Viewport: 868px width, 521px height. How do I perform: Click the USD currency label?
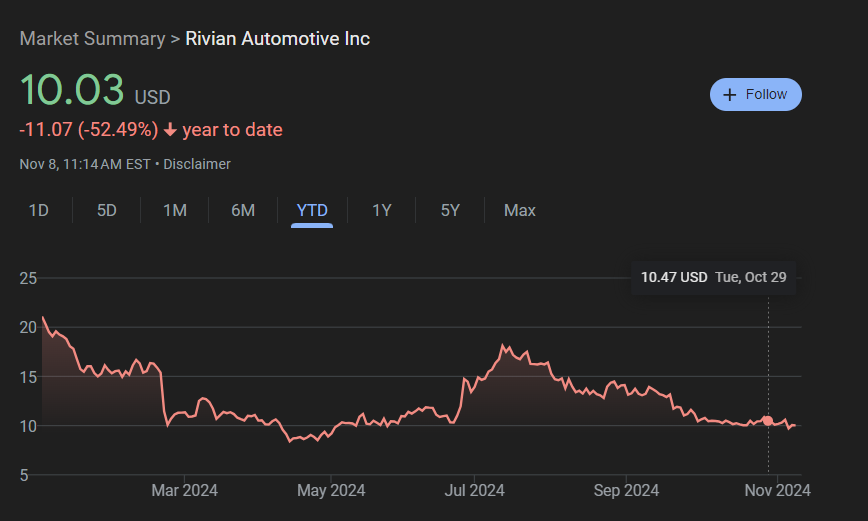(152, 97)
